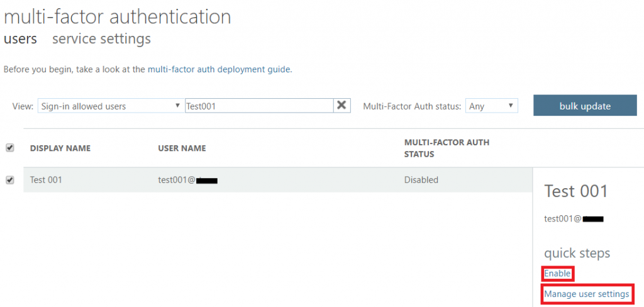Sort by the DISPLAY NAME column header

(x=60, y=148)
